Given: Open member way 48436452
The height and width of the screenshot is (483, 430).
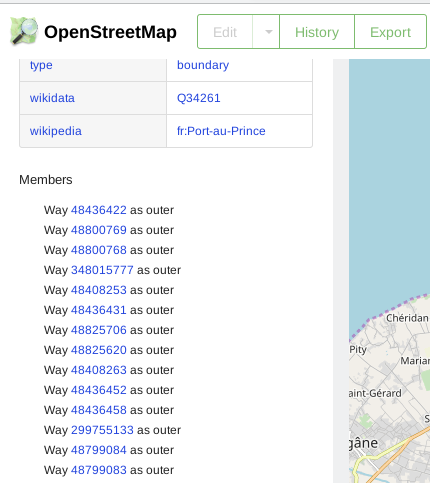Looking at the screenshot, I should [99, 390].
